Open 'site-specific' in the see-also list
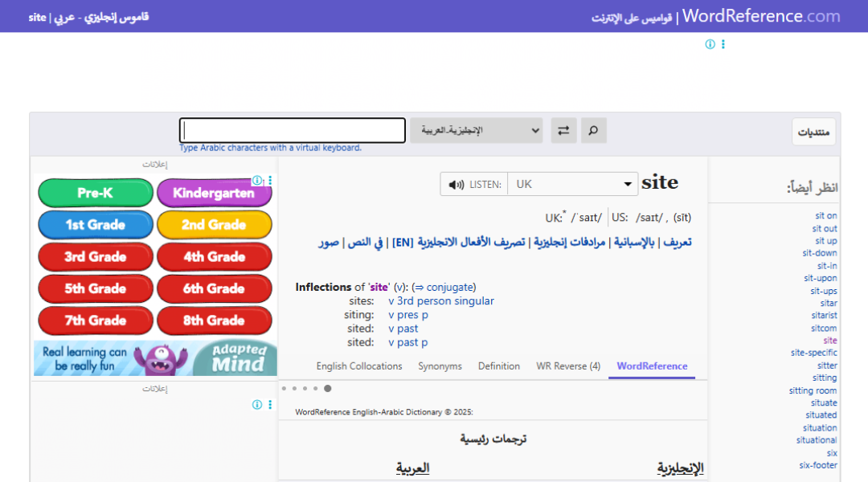This screenshot has height=482, width=868. [x=813, y=353]
